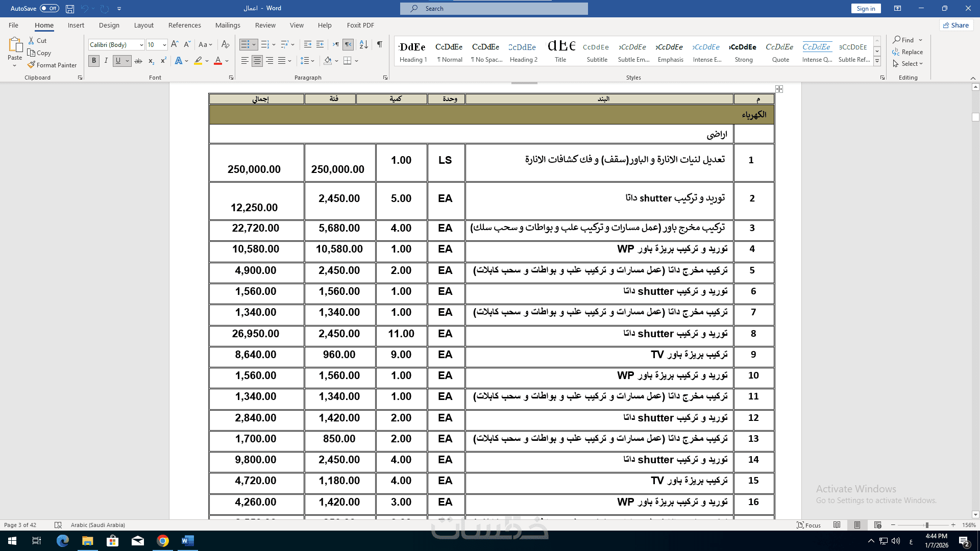Screen dimensions: 980x551
Task: Align text right
Action: pos(269,61)
